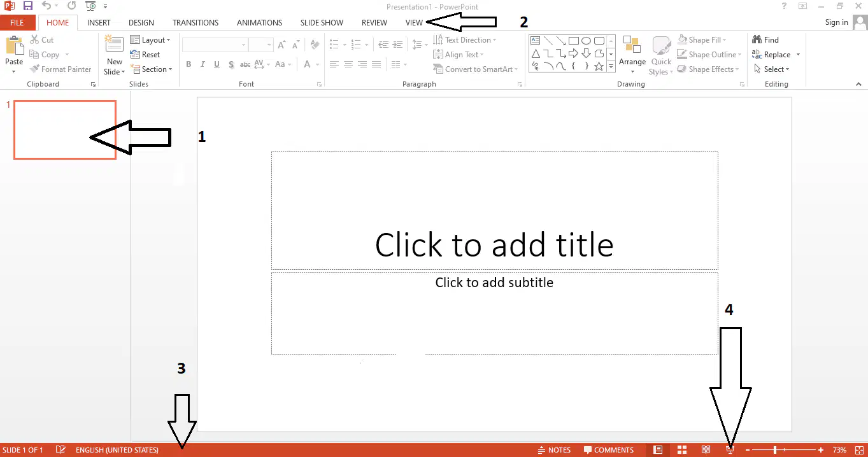
Task: Open the Layout dropdown
Action: click(150, 39)
